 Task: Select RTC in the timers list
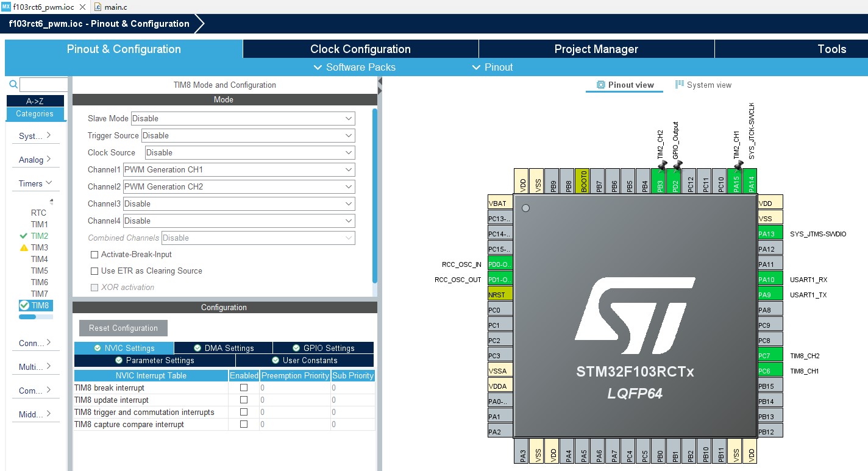[38, 213]
